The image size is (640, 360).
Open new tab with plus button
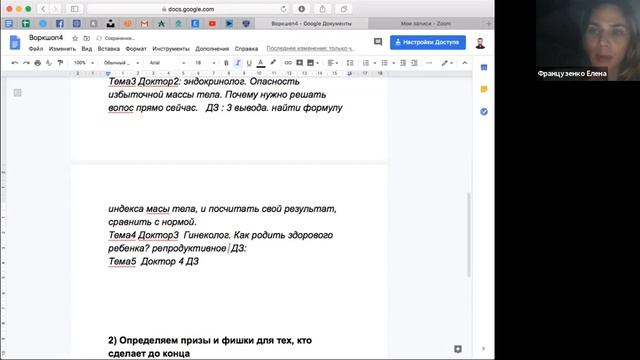pyautogui.click(x=488, y=24)
